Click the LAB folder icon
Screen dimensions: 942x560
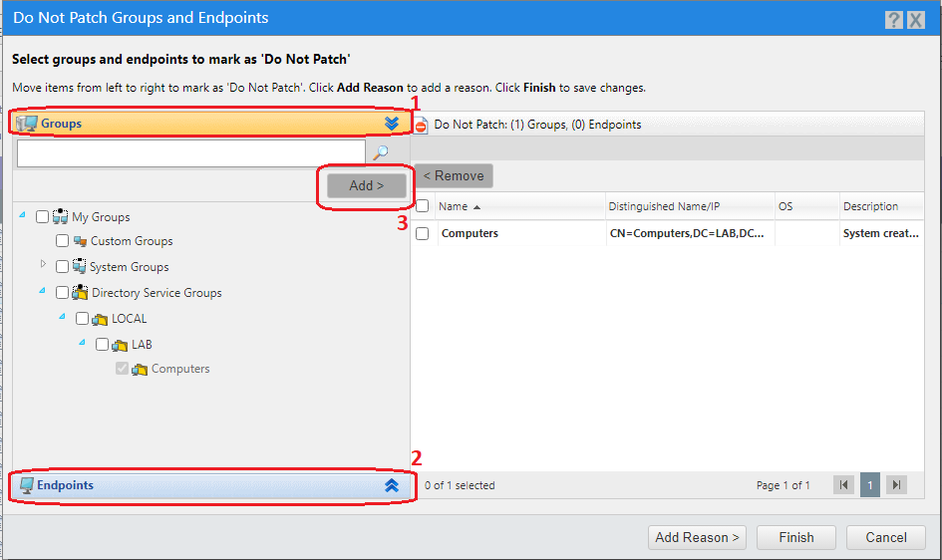[x=120, y=345]
